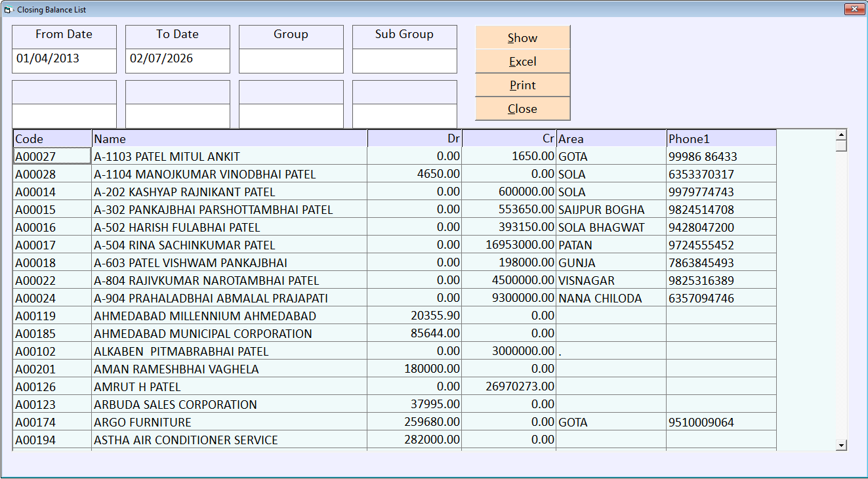This screenshot has width=868, height=479.
Task: Focus the From Date field
Action: pyautogui.click(x=64, y=60)
